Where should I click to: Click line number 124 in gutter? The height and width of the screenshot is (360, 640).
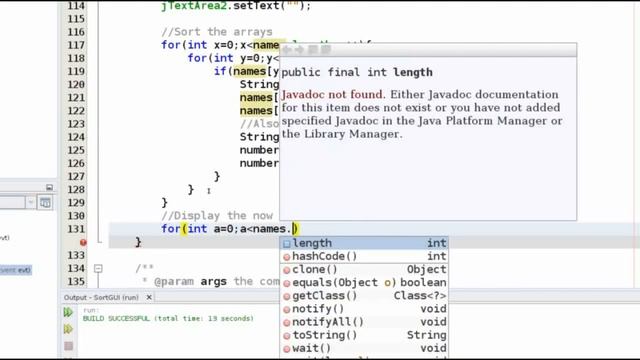tap(76, 137)
